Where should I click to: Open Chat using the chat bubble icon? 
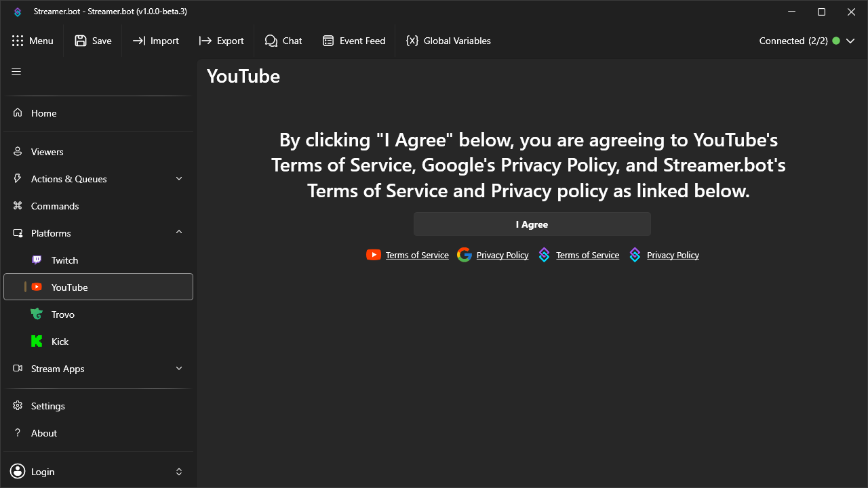coord(283,41)
